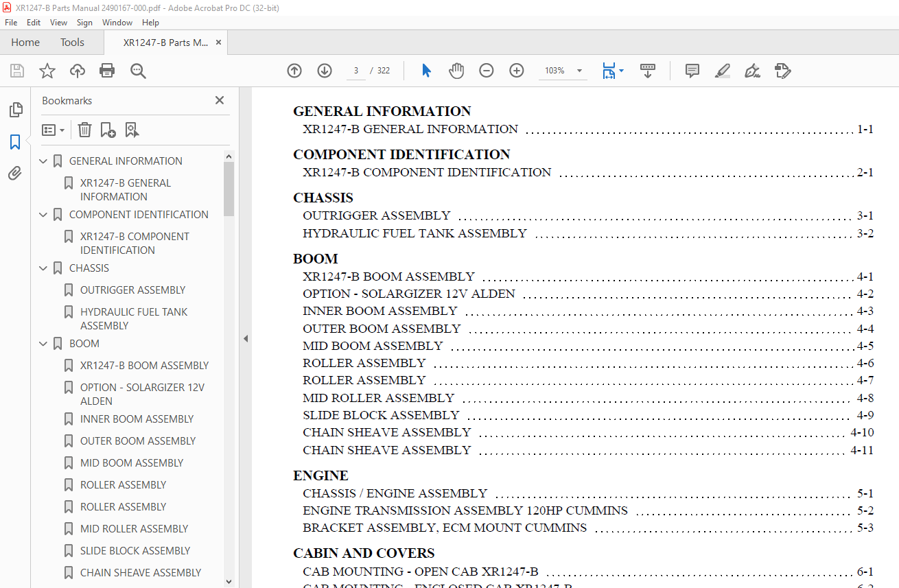This screenshot has width=899, height=588.
Task: Click the page number input field
Action: [355, 71]
